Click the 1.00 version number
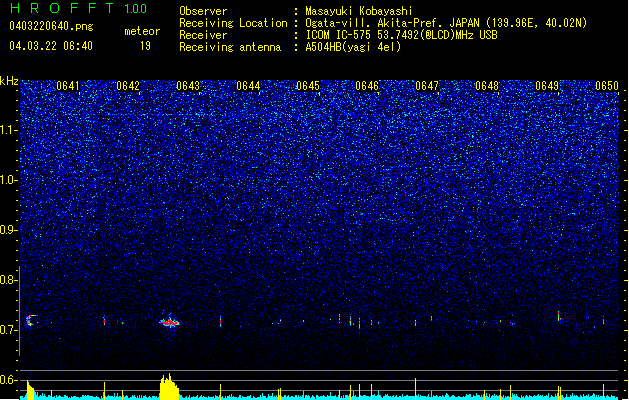This screenshot has width=629, height=400. point(136,9)
